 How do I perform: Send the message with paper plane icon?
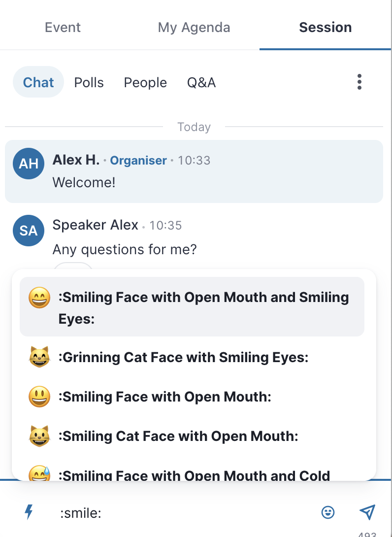367,512
